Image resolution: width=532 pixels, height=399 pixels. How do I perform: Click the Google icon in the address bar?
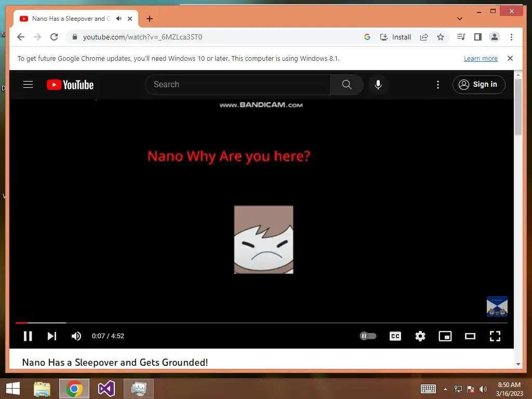point(367,37)
